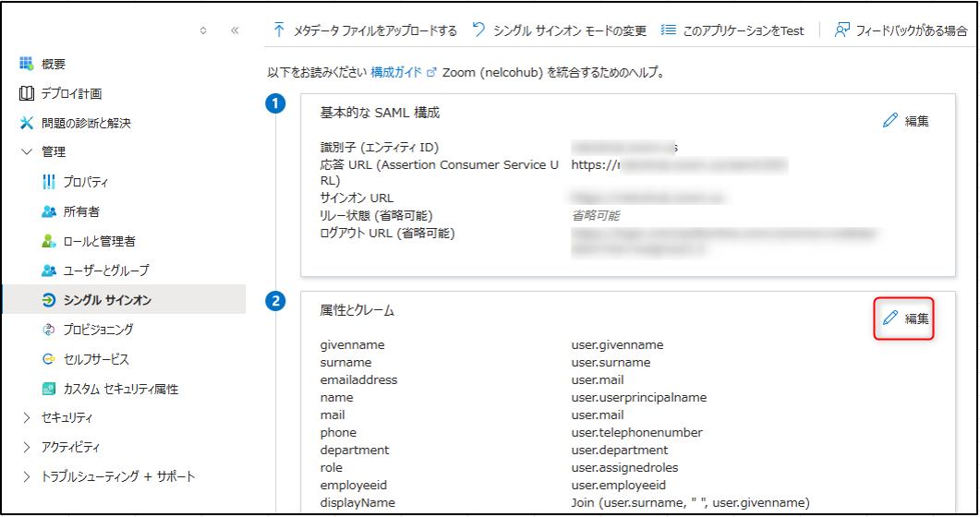Viewport: 980px width, 517px height.
Task: Click 編集 in 基本的な SAML 構成
Action: pos(906,121)
